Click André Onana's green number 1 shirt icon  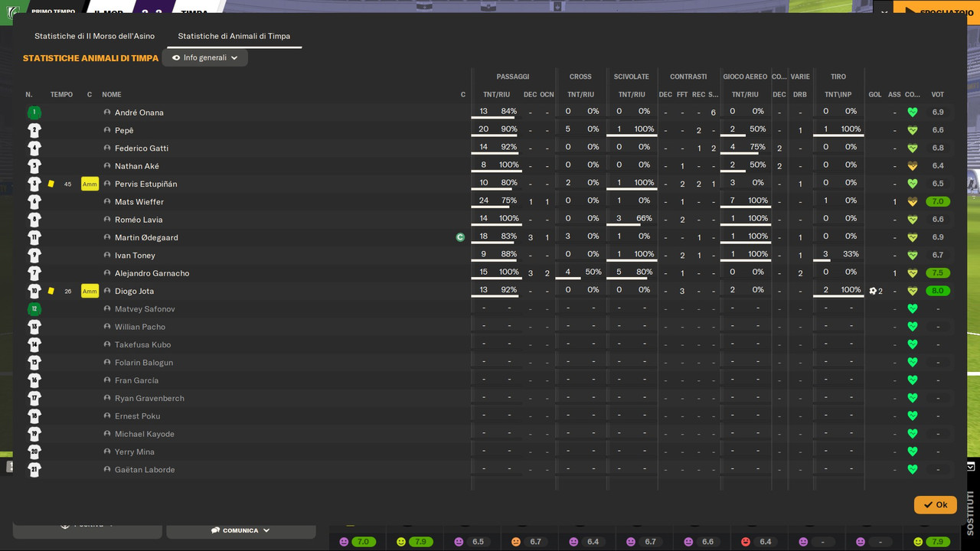34,112
